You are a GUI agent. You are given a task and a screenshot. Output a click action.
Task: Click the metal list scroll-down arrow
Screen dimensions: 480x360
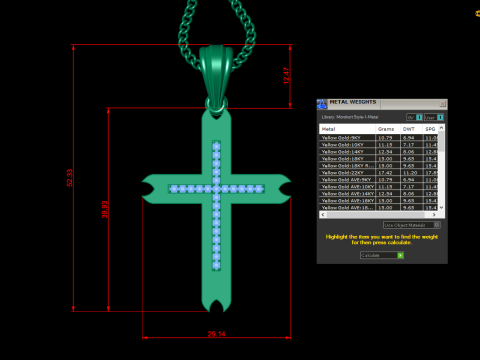click(x=441, y=207)
